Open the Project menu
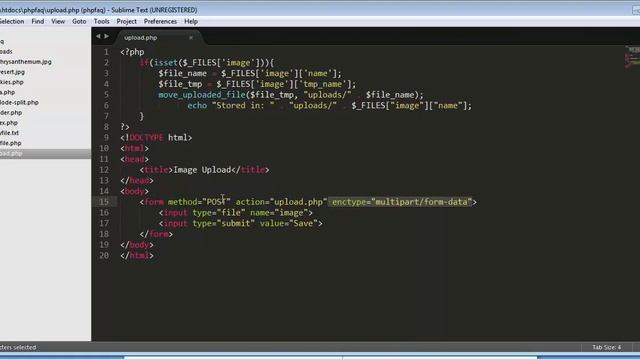 click(x=127, y=22)
